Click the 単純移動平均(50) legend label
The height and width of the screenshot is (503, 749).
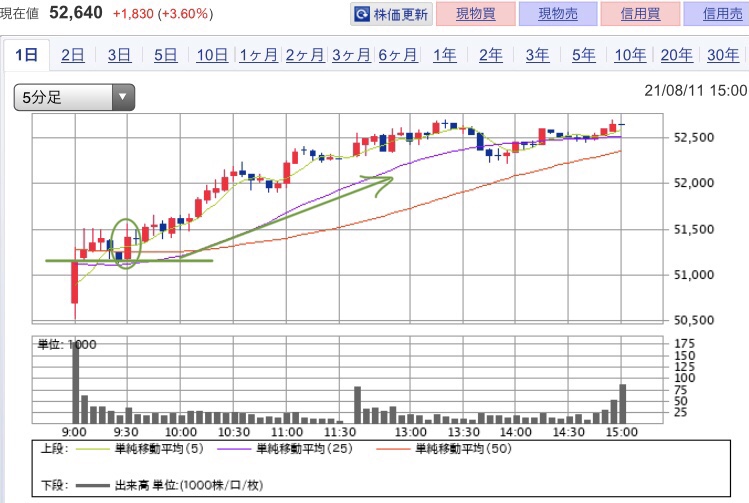click(x=463, y=449)
